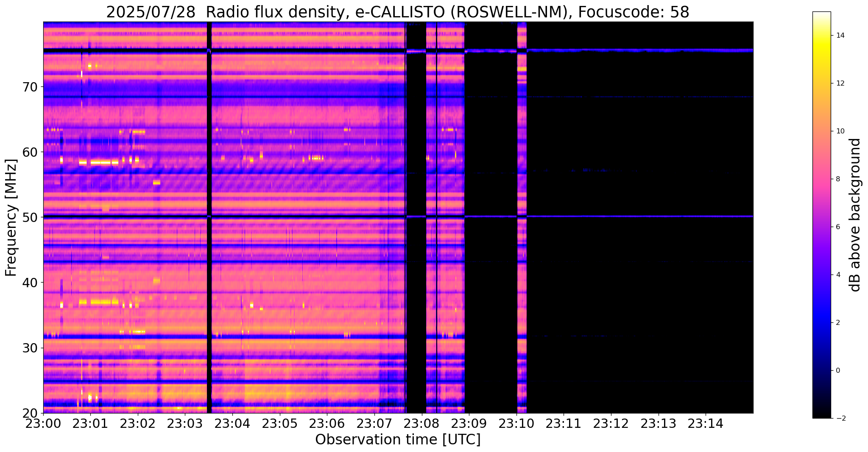Image resolution: width=868 pixels, height=452 pixels.
Task: Click the 'Frequency [MHz]' axis label
Action: coord(11,218)
